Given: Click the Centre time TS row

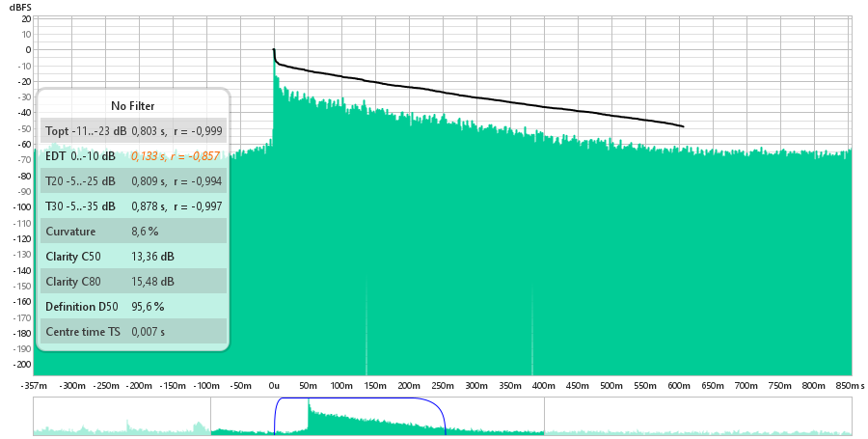Looking at the screenshot, I should pos(132,331).
